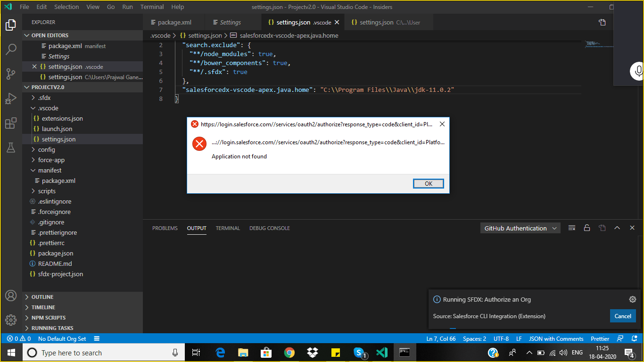Launch Chrome from the taskbar
The width and height of the screenshot is (644, 362).
(289, 352)
